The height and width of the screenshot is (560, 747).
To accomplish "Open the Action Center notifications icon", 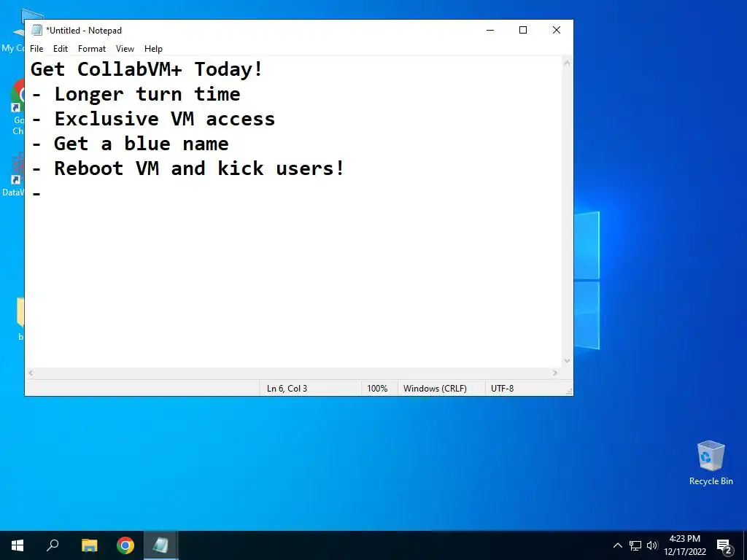I will pos(724,545).
